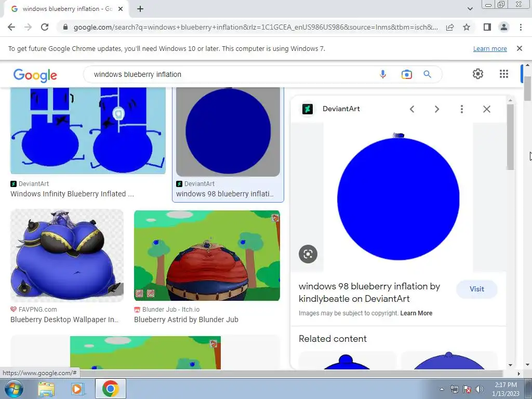Open the Blueberry Desktop Wallpaper title link
Image resolution: width=532 pixels, height=399 pixels.
[x=64, y=320]
